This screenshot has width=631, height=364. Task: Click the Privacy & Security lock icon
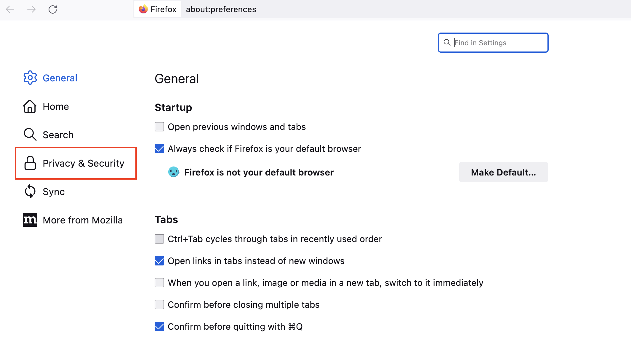click(x=30, y=163)
